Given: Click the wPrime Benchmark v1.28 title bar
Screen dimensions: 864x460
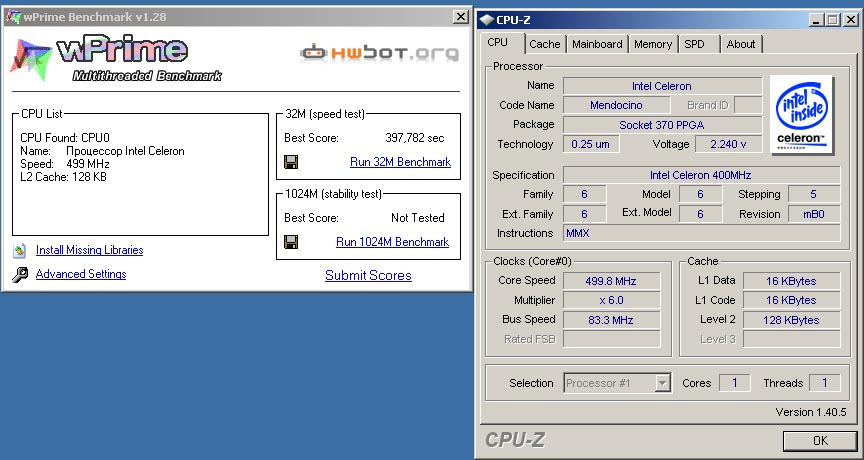Looking at the screenshot, I should 237,17.
